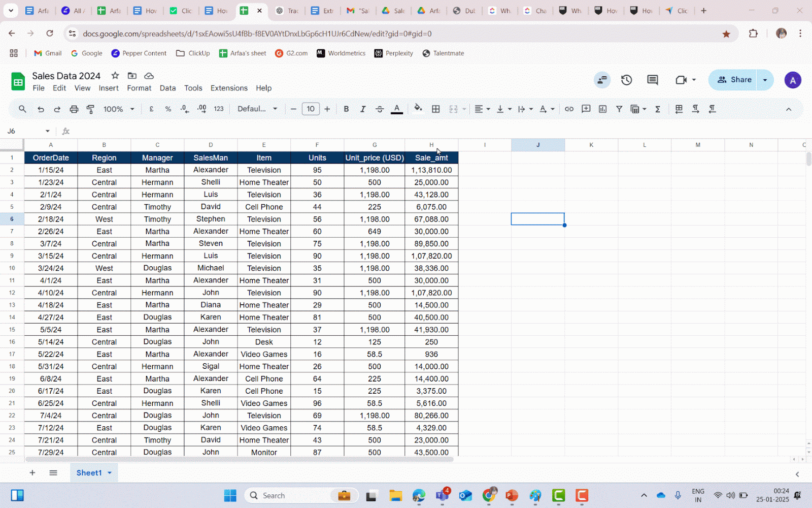Open the Insert menu

pos(109,88)
